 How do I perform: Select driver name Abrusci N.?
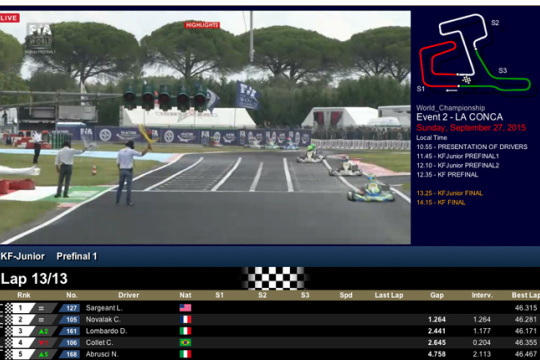[x=102, y=354]
